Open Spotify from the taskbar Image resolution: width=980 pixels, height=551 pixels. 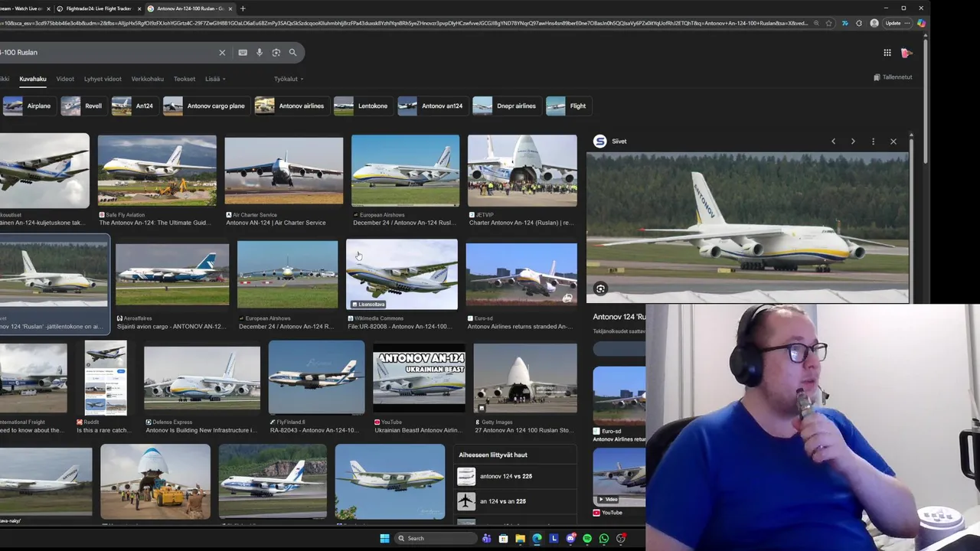[587, 539]
